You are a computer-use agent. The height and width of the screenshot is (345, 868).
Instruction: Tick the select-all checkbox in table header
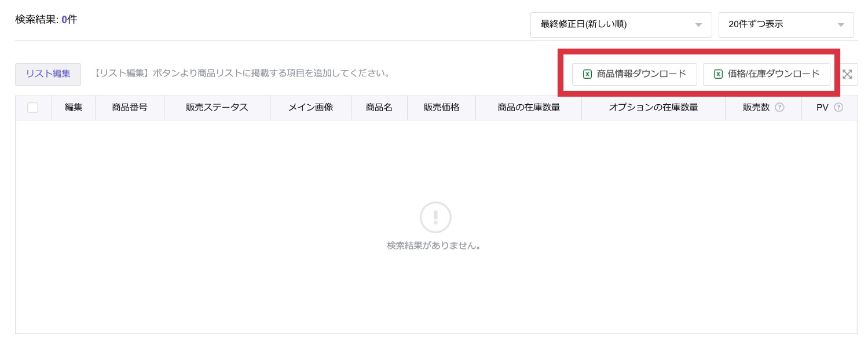[x=33, y=108]
